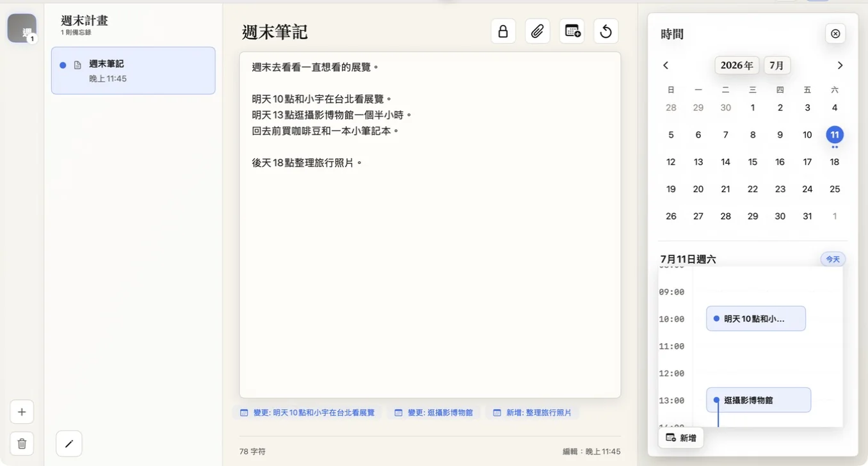Click the 78 字符 character count
Image resolution: width=868 pixels, height=466 pixels.
point(252,451)
